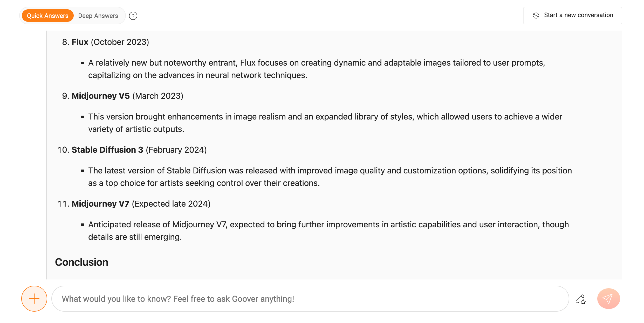Click the Conclusion section heading
Screen dimensions: 644x323
click(81, 262)
